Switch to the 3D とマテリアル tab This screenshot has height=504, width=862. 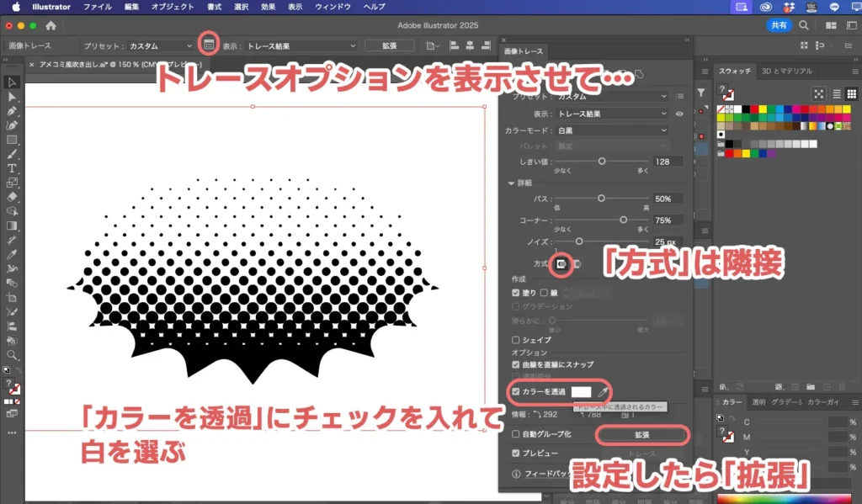click(x=786, y=71)
